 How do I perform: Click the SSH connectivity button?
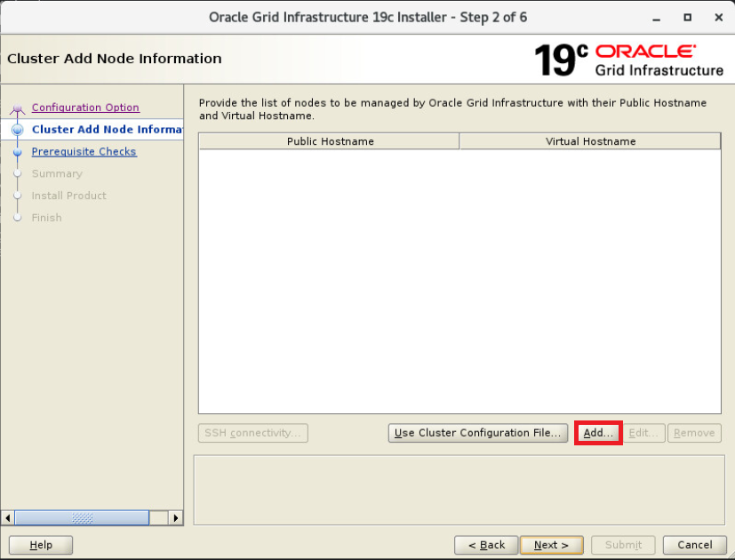[x=253, y=433]
